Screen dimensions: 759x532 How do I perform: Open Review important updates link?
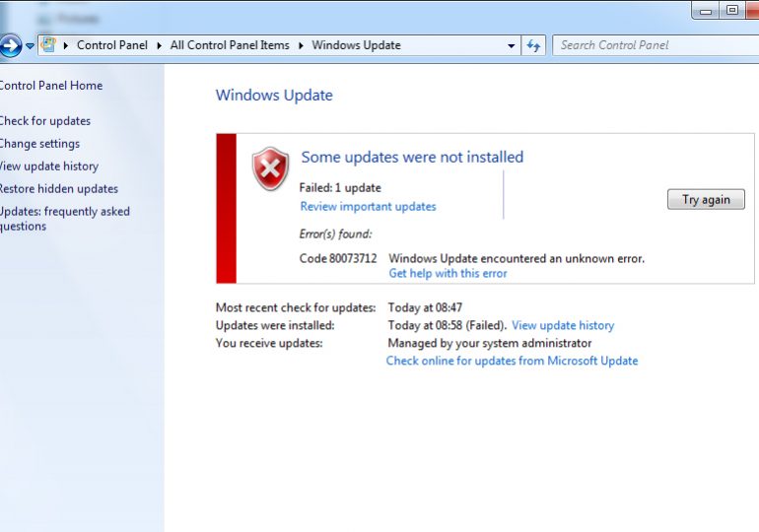(368, 207)
